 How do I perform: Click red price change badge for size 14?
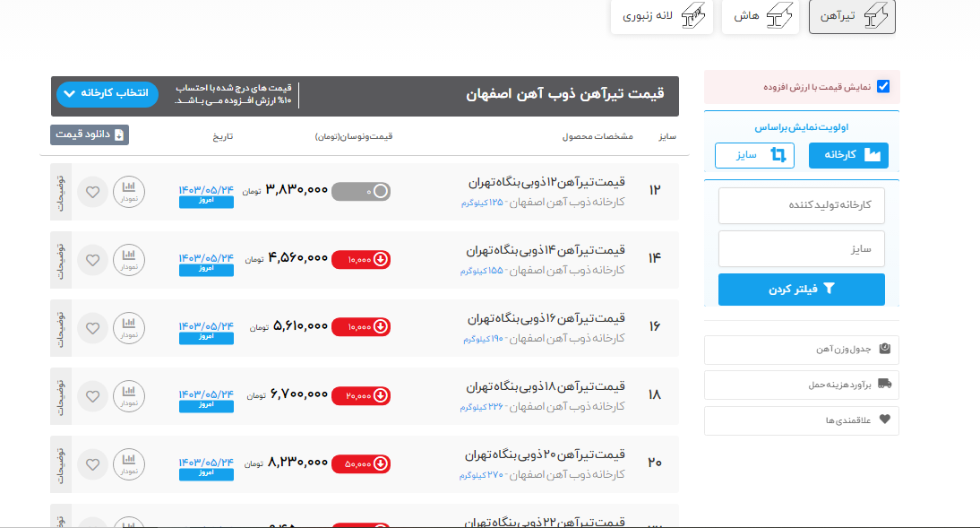[361, 260]
